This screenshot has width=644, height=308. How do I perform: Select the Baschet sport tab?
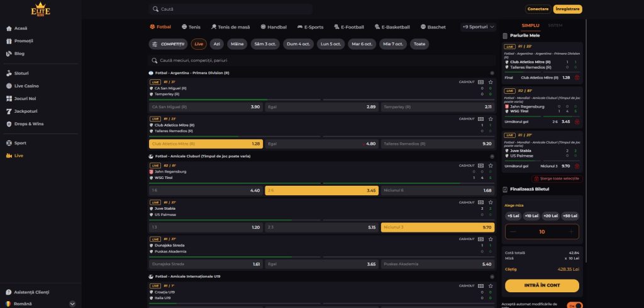[x=433, y=27]
